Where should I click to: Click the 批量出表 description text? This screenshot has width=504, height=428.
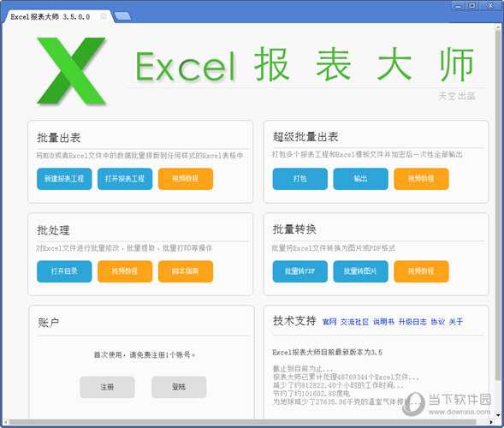(139, 156)
